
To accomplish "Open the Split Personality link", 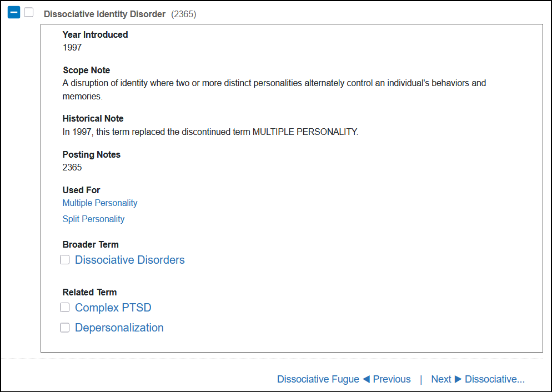I will tap(93, 219).
